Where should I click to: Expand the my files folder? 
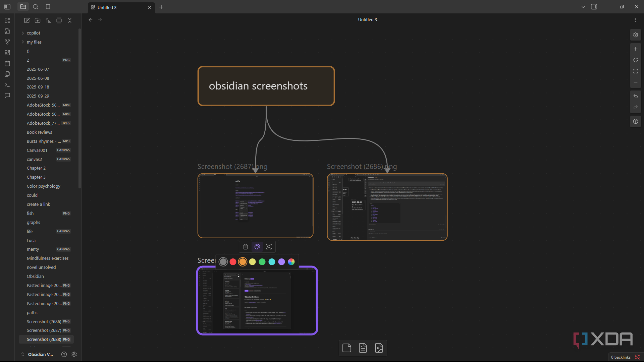[x=23, y=42]
